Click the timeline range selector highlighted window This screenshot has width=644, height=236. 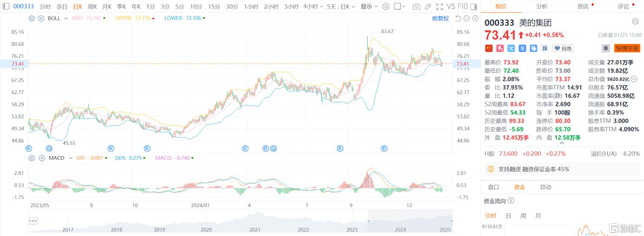pos(409,221)
